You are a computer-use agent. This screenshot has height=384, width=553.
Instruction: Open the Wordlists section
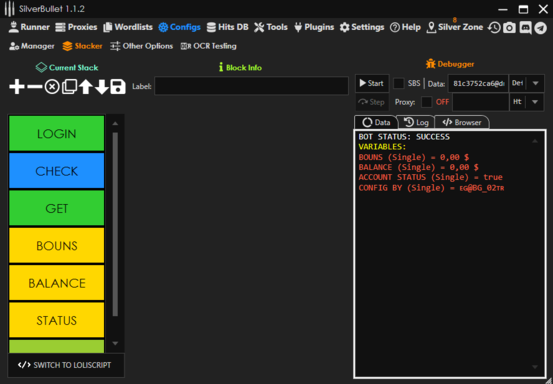point(128,27)
